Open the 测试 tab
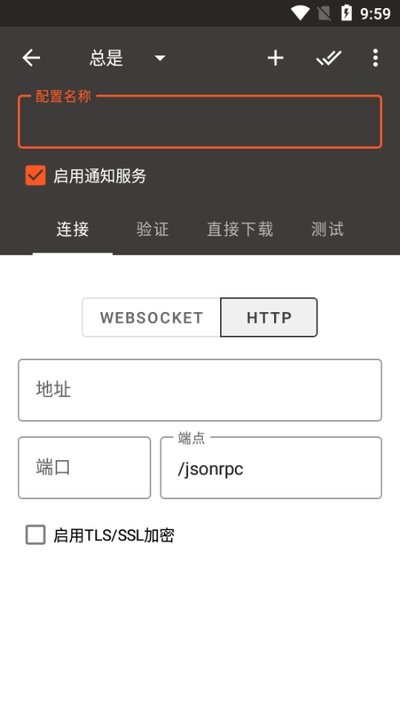The image size is (400, 710). tap(327, 229)
